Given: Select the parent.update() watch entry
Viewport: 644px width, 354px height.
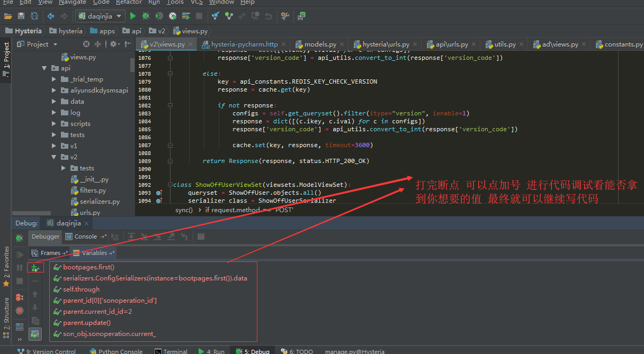Looking at the screenshot, I should tap(87, 323).
